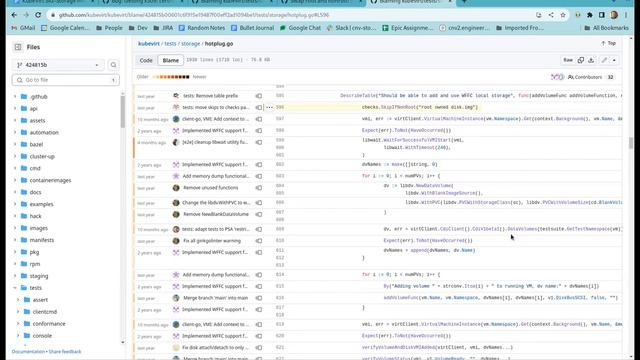Click the Raw button
Screen dimensions: 640x360
click(x=568, y=60)
